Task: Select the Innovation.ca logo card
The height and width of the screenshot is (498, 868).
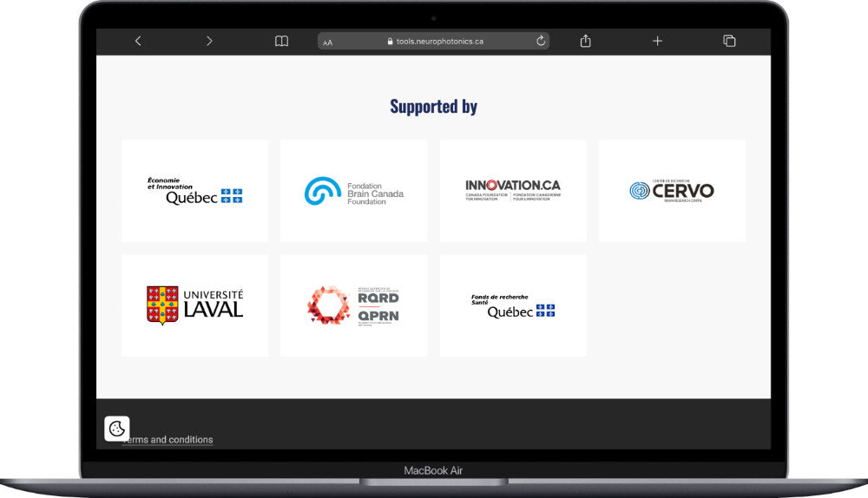Action: (513, 191)
